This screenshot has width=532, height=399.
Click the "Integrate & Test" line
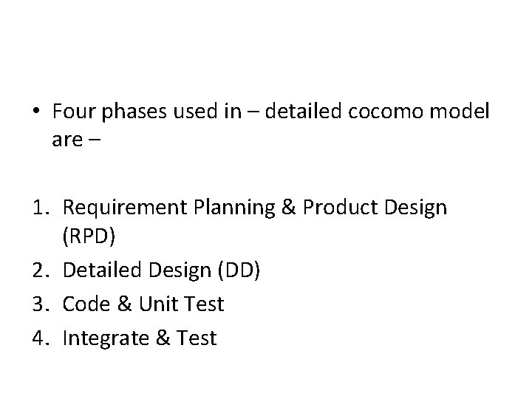tap(140, 338)
